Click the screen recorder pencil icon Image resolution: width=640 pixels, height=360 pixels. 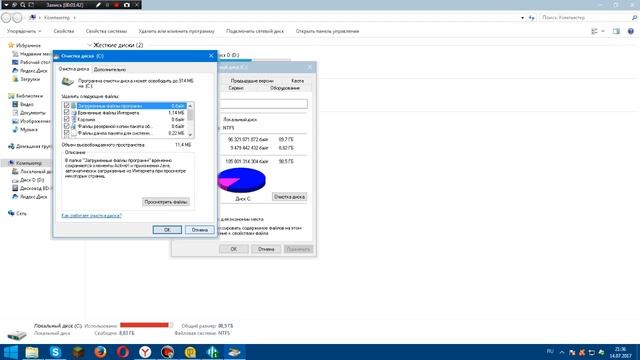(98, 5)
